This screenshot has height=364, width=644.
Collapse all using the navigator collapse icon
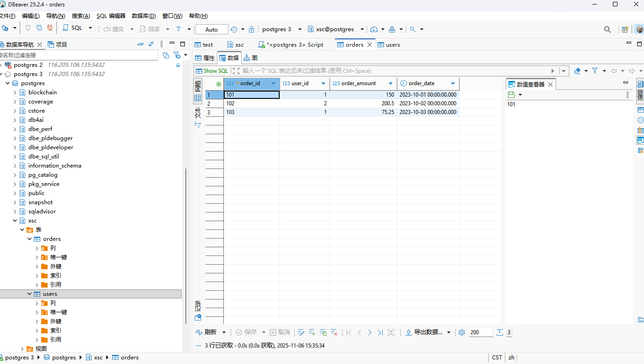pos(141,44)
